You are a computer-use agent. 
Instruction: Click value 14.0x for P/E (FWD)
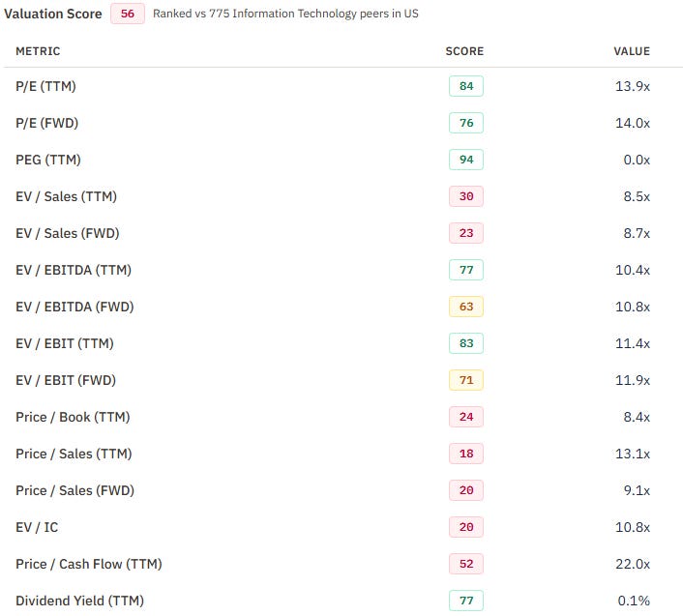[633, 123]
